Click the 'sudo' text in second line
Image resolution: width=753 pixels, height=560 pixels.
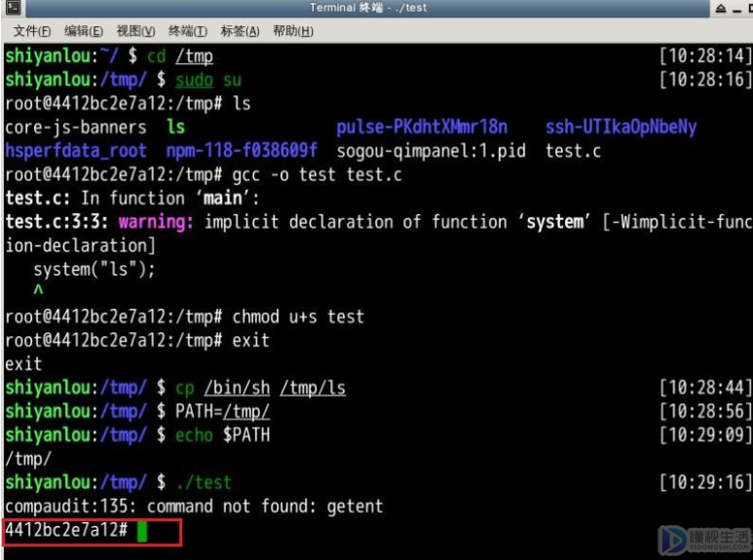click(x=194, y=80)
